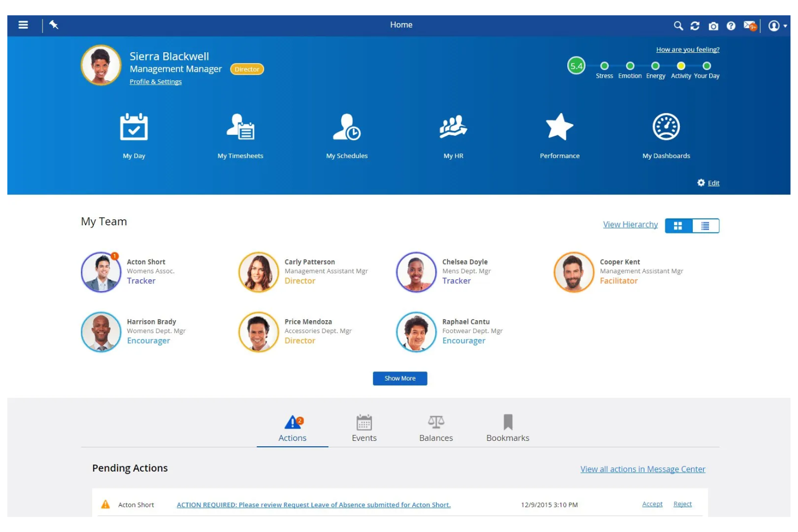Open the search magnifier in the header
The width and height of the screenshot is (798, 532).
point(678,25)
